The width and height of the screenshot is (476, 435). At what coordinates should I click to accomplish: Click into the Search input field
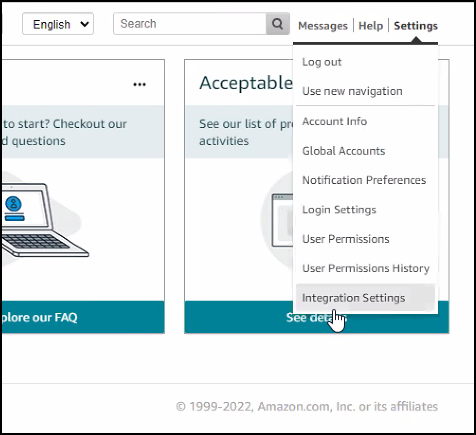190,24
